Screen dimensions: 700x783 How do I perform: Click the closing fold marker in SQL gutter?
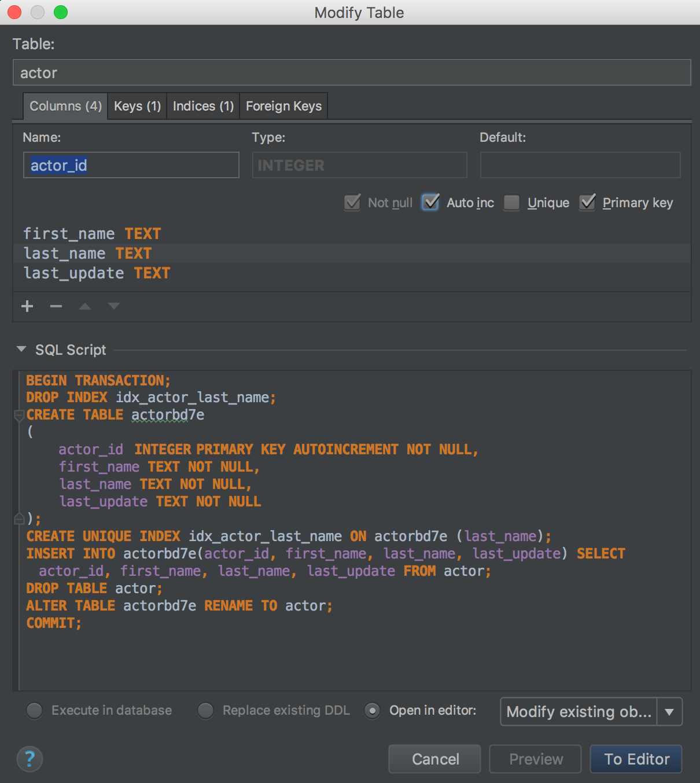pos(19,519)
